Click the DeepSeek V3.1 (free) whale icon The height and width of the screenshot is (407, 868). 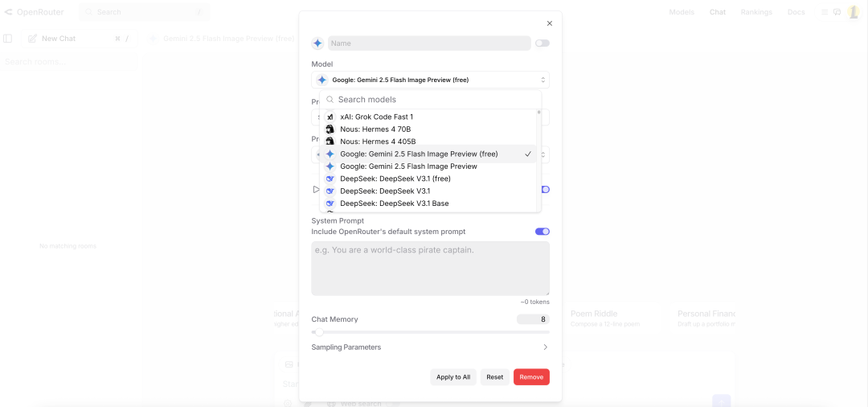(x=330, y=179)
